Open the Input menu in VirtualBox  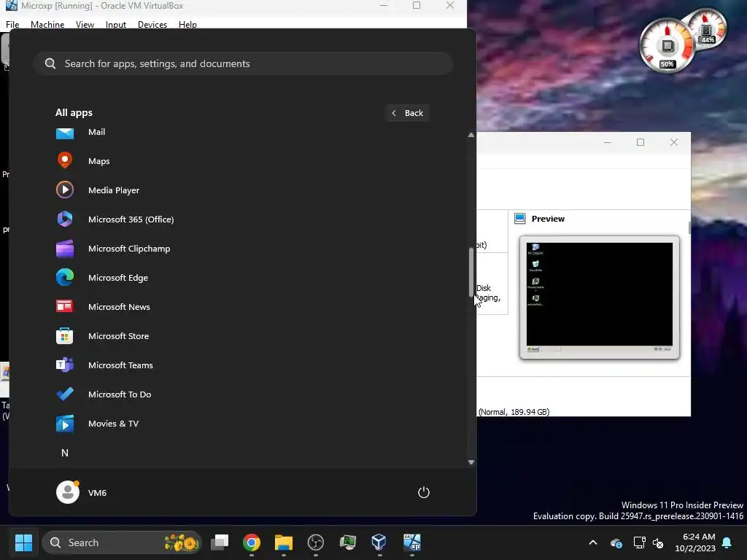pos(116,24)
